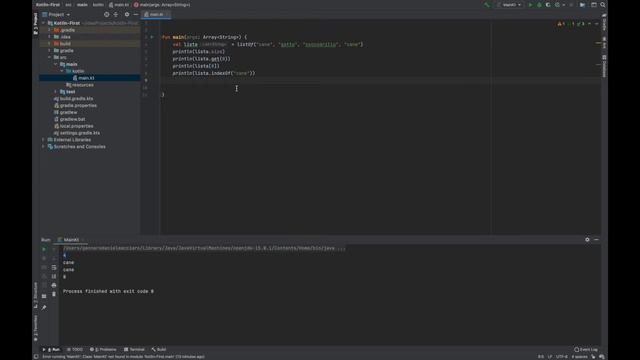Click 'Process finished with exit code 0' text
This screenshot has height=360, width=640.
108,291
